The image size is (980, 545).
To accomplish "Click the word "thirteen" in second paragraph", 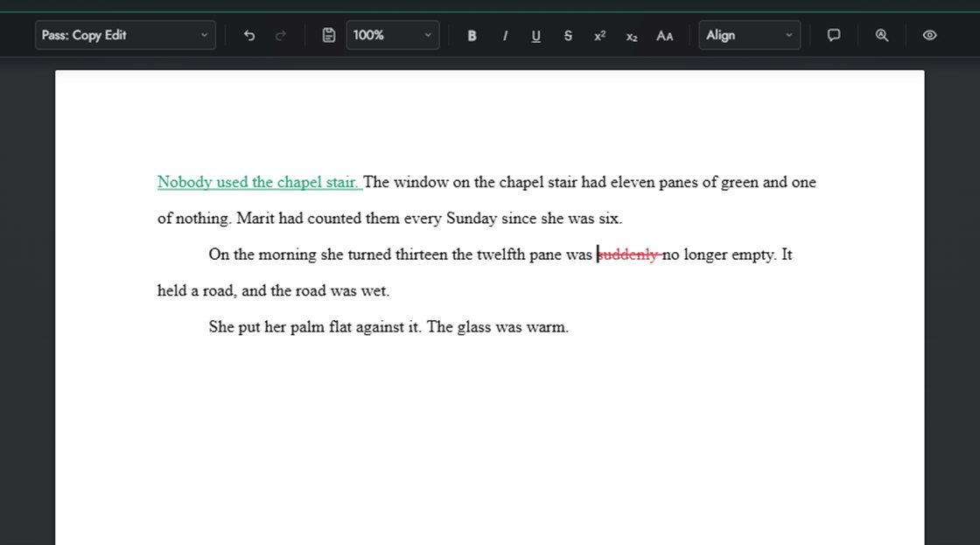I will pos(421,255).
